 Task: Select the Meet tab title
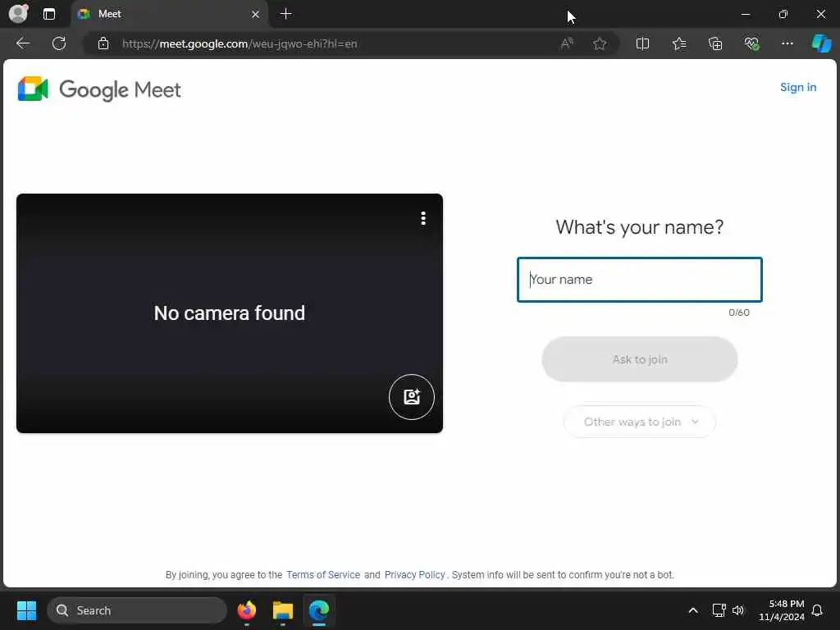(x=110, y=14)
